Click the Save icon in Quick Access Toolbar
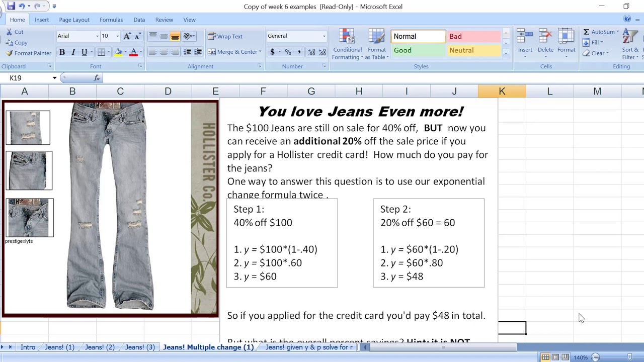 [x=11, y=6]
